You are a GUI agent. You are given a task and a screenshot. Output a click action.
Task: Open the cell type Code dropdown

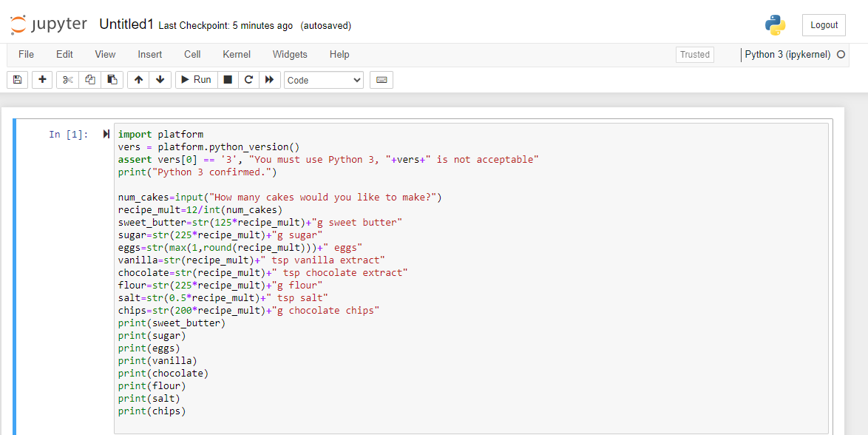pos(323,80)
